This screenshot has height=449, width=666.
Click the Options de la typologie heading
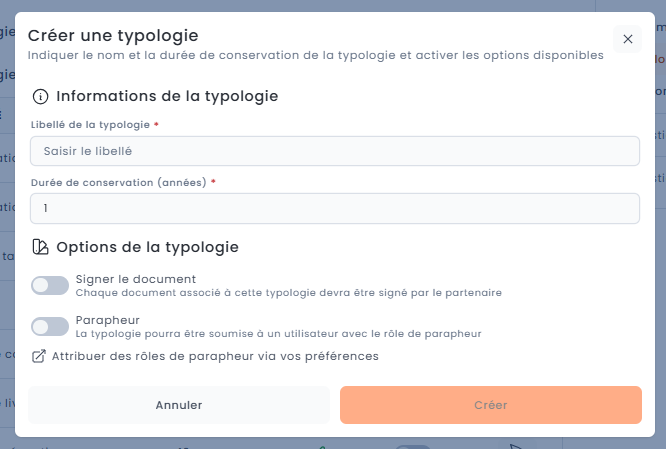click(x=148, y=247)
